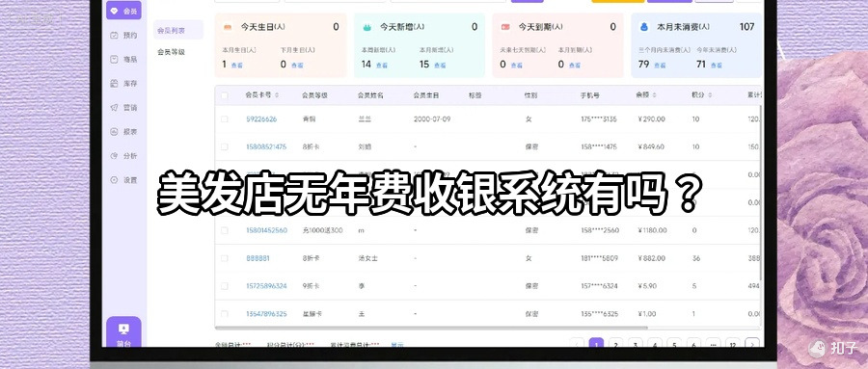Image resolution: width=868 pixels, height=369 pixels.
Task: Click the 前台 monitor icon at the sidebar bottom
Action: pos(123,329)
